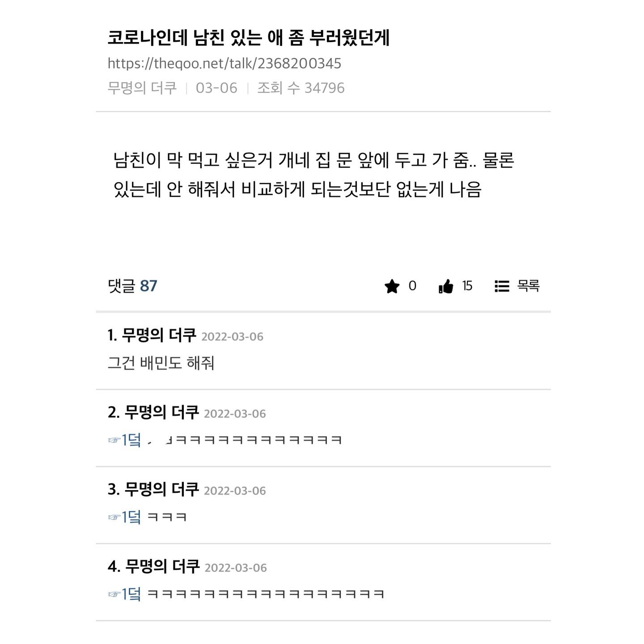Screen dimensions: 644x644
Task: Click the pointing hand icon in comment 3
Action: 114,517
